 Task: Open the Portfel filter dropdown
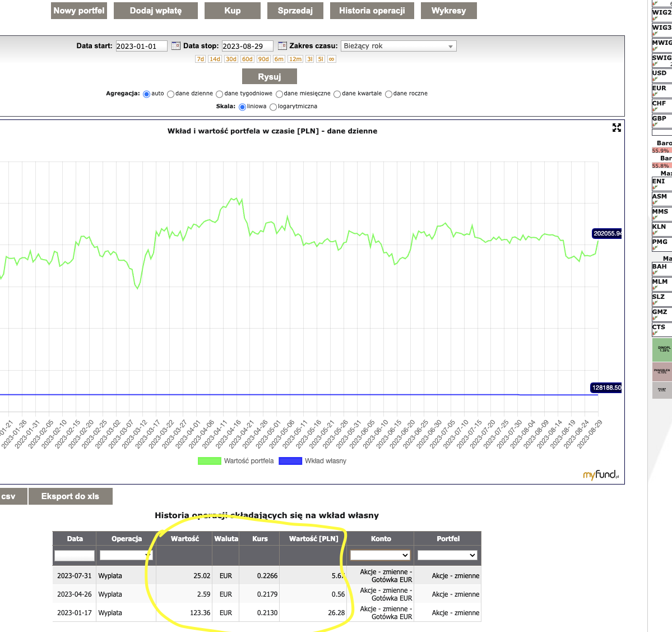pos(447,555)
